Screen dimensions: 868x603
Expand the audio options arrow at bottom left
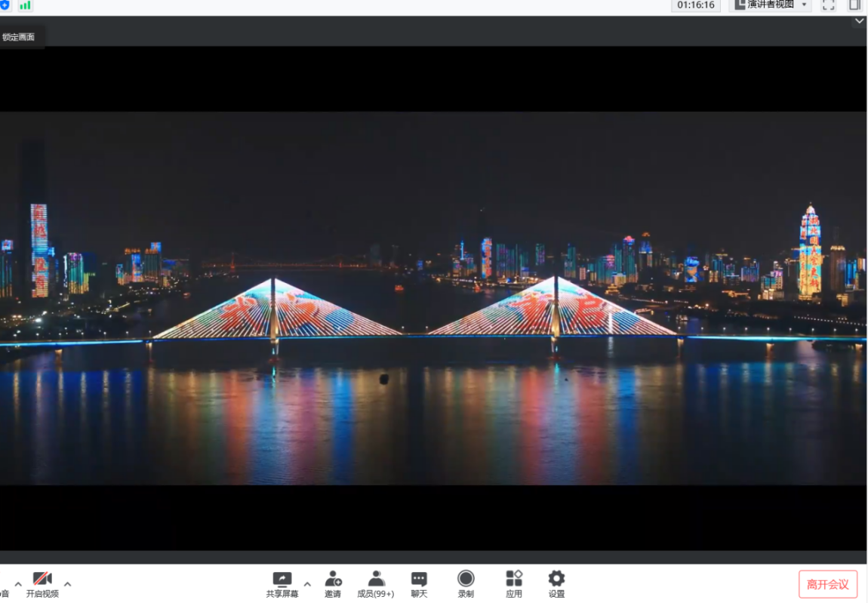click(x=18, y=584)
